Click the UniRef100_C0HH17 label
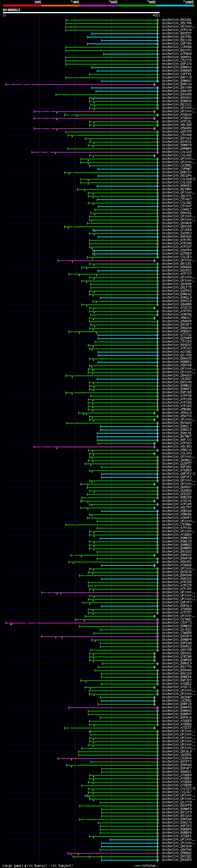Screen dimensions: 197x868 [176, 210]
